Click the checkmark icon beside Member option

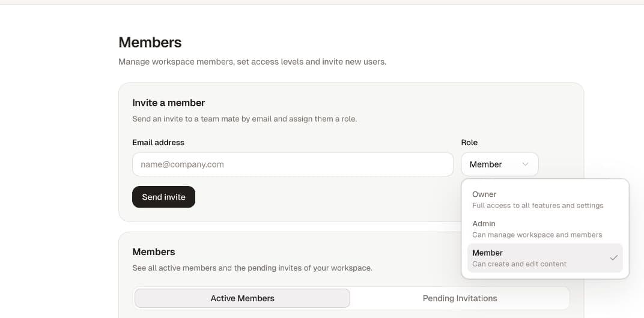click(613, 258)
